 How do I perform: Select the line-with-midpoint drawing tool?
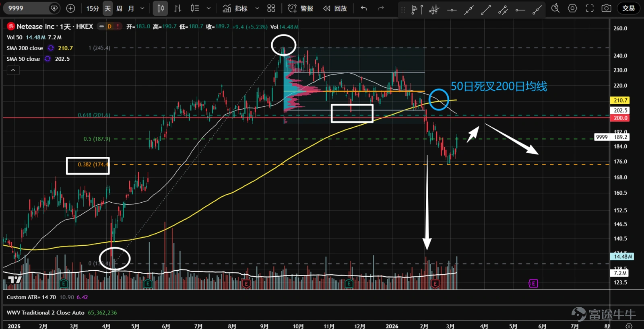pyautogui.click(x=469, y=10)
